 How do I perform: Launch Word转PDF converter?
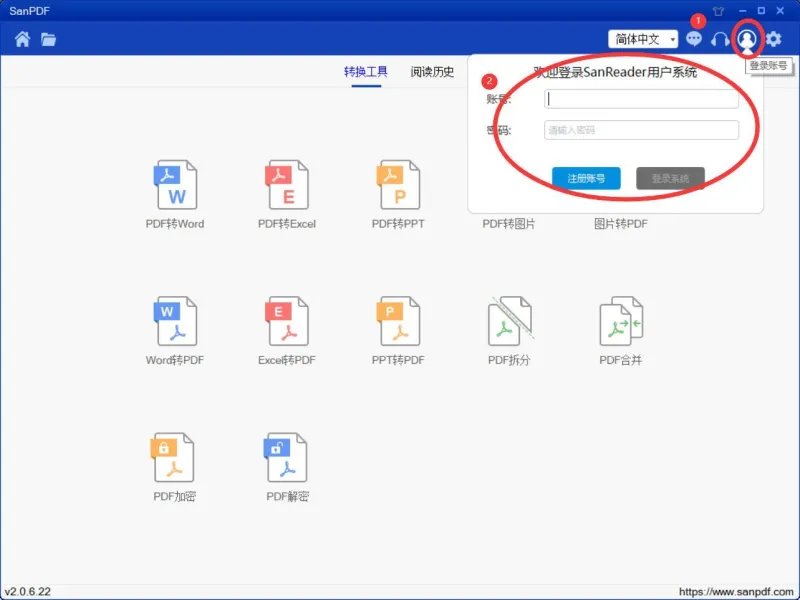tap(175, 331)
